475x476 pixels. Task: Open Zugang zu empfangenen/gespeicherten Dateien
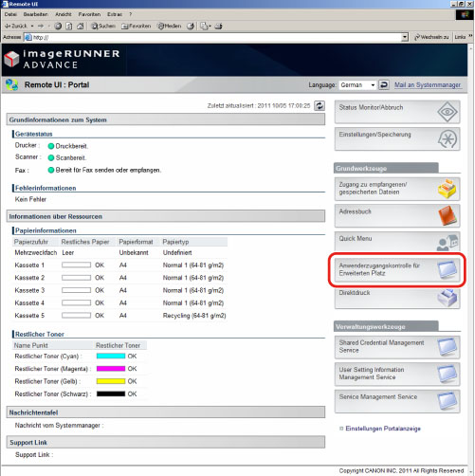(397, 189)
